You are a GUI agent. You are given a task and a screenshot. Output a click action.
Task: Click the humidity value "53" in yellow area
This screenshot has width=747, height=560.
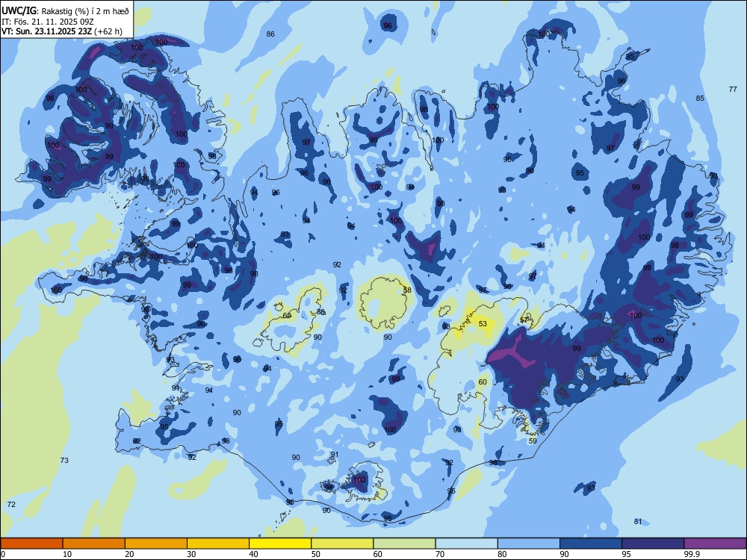click(x=483, y=324)
